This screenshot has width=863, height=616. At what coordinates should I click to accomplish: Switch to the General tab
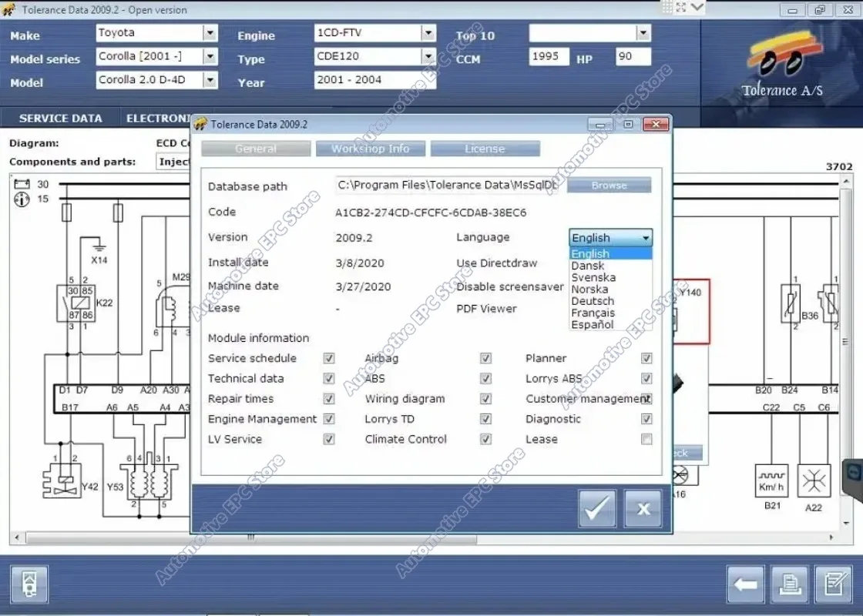click(256, 149)
